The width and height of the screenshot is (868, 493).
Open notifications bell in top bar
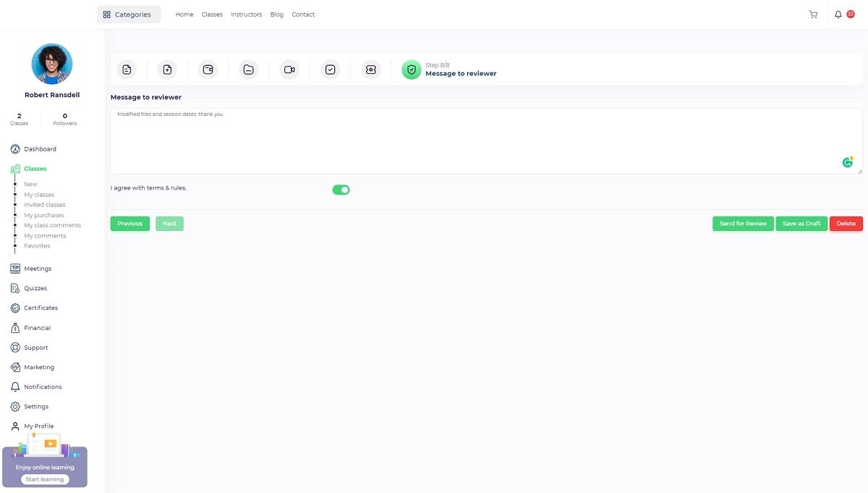[838, 14]
